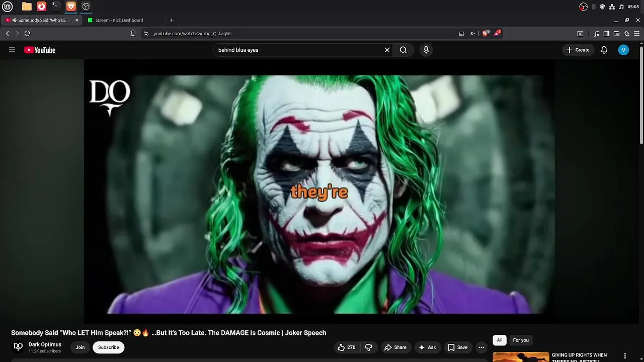
Task: Open the network connections tray icon
Action: click(612, 7)
